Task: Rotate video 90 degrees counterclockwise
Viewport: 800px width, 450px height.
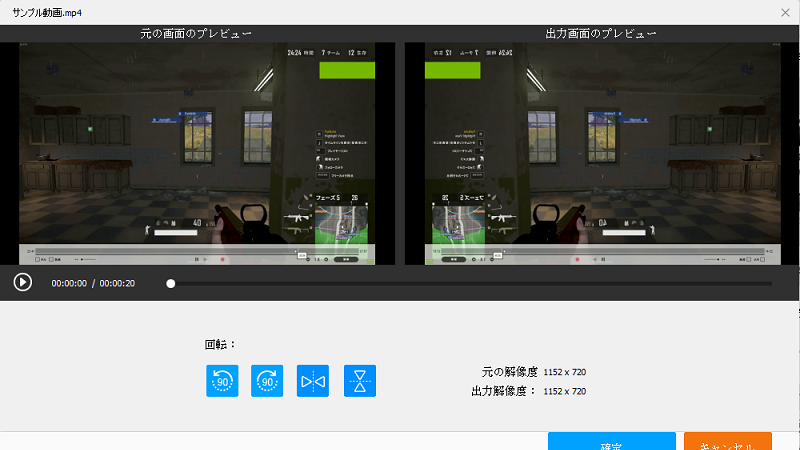Action: pos(222,381)
